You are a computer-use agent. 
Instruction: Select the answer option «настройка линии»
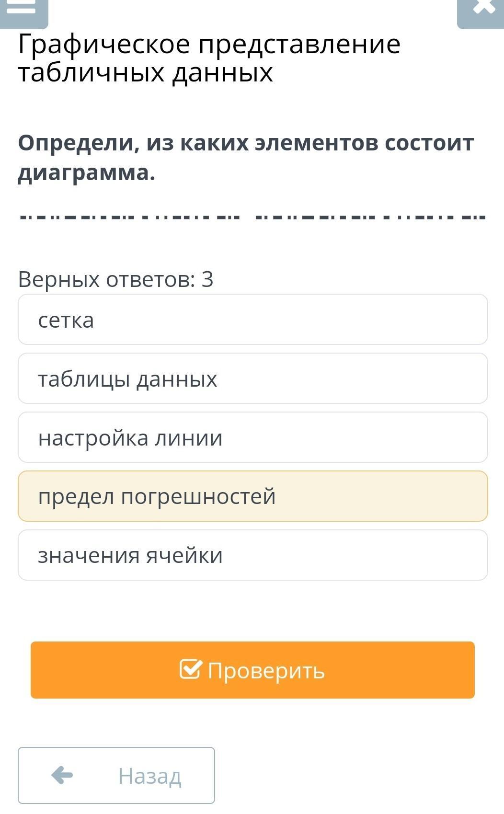(252, 437)
